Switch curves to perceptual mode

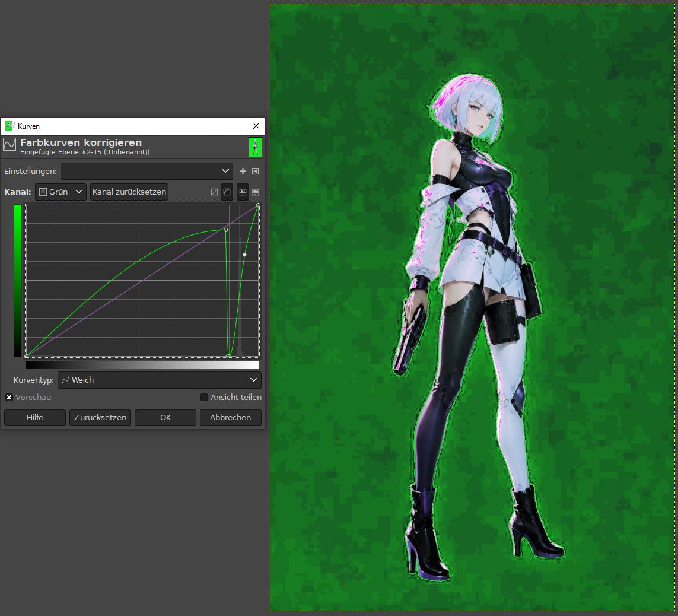click(x=227, y=192)
